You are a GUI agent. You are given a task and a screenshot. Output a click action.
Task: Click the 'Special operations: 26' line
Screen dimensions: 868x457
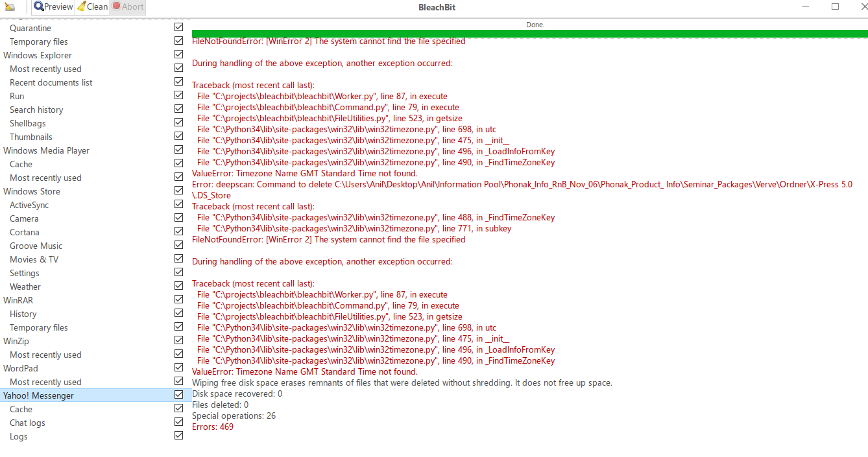[x=234, y=416]
